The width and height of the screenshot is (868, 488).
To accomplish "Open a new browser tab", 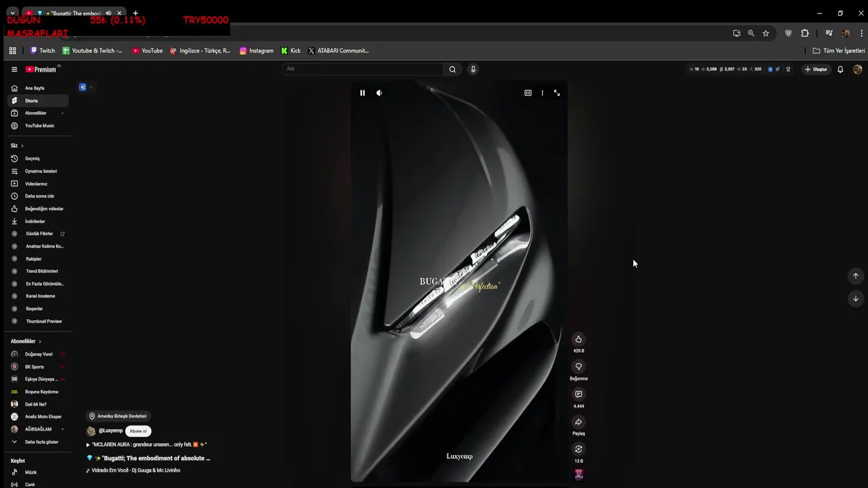I will click(x=136, y=13).
